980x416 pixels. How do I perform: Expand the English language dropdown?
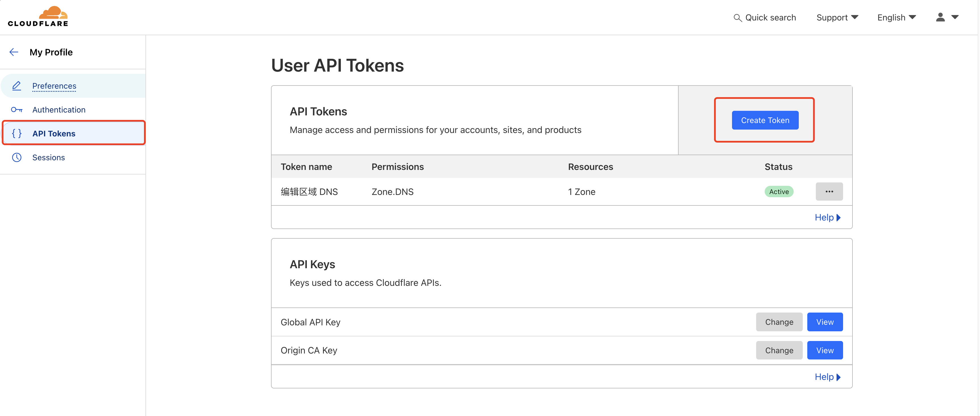click(896, 18)
